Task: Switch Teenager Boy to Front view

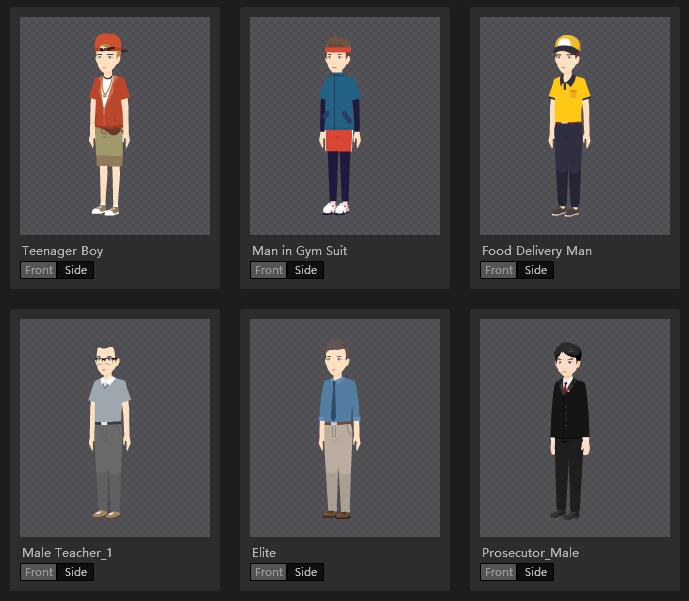Action: [x=39, y=270]
